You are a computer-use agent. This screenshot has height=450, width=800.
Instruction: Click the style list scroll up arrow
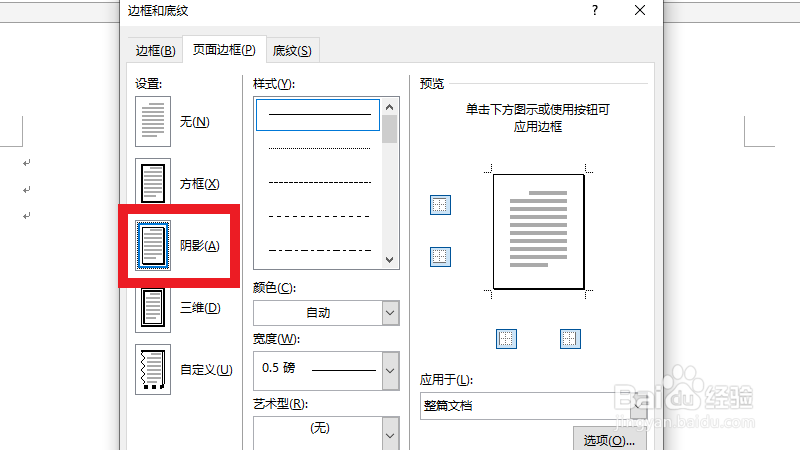pyautogui.click(x=389, y=107)
